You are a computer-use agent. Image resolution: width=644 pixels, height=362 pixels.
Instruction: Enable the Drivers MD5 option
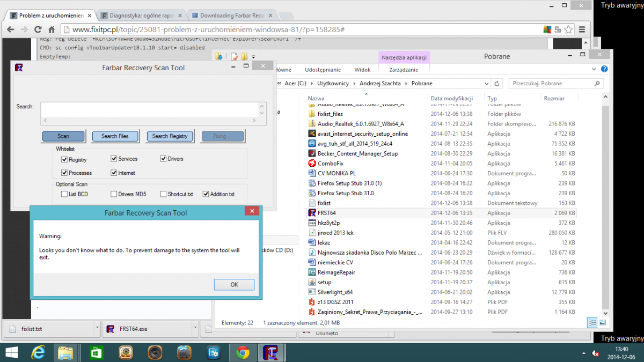click(x=114, y=194)
